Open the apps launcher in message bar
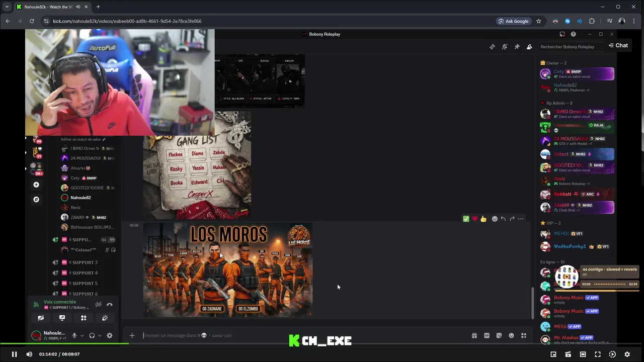The image size is (644, 362). point(524,335)
